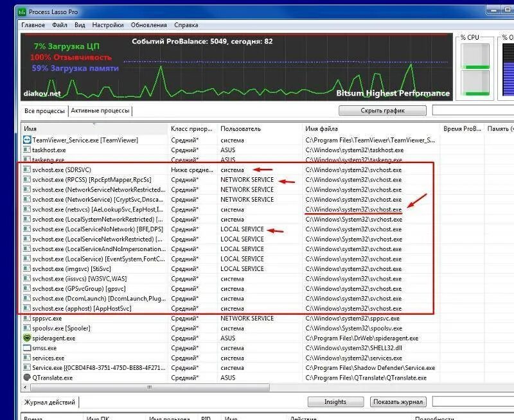Switch to the Активные процессы tab
The height and width of the screenshot is (420, 514).
(100, 110)
